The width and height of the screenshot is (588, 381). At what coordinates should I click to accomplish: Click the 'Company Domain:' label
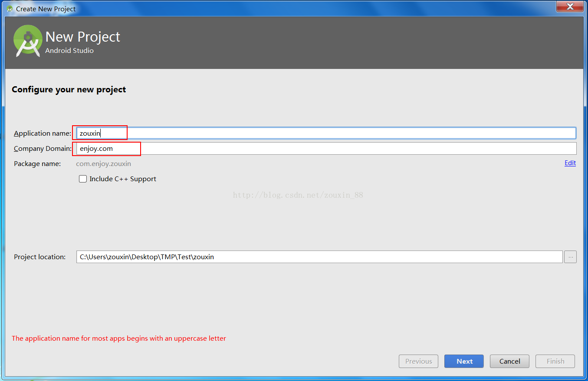pyautogui.click(x=43, y=149)
